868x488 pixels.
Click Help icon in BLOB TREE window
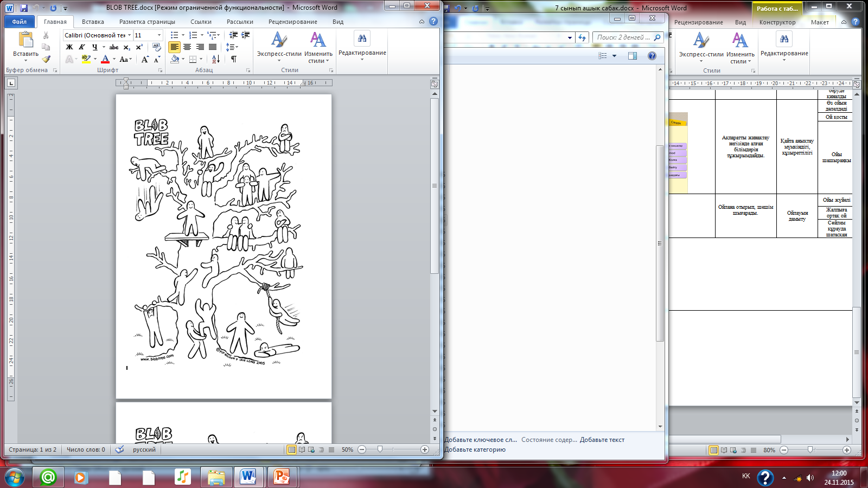pyautogui.click(x=433, y=22)
